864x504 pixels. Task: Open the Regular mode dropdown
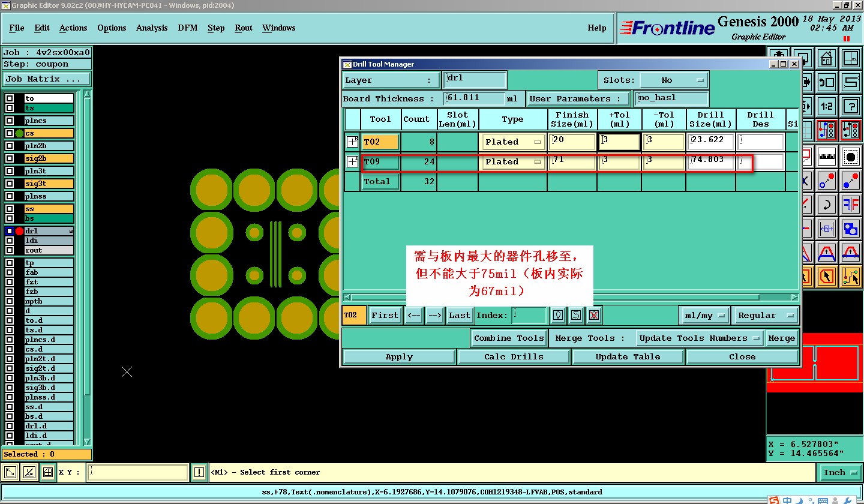coord(766,315)
